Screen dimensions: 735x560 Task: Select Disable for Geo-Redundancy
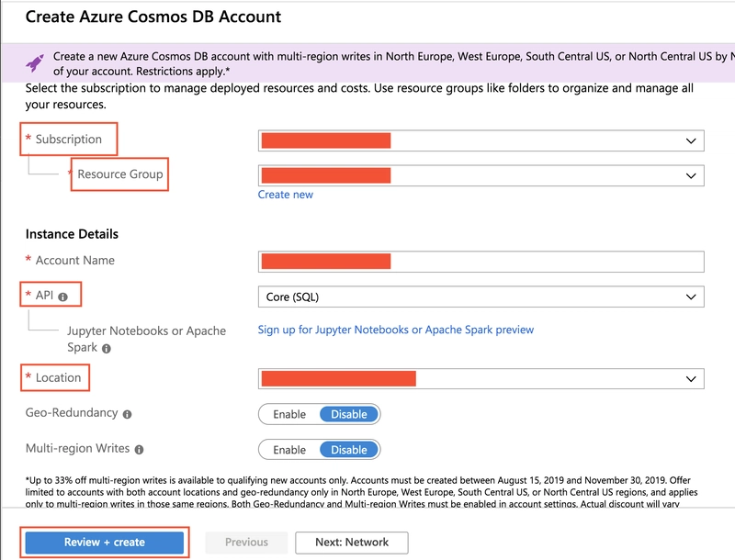(x=349, y=414)
